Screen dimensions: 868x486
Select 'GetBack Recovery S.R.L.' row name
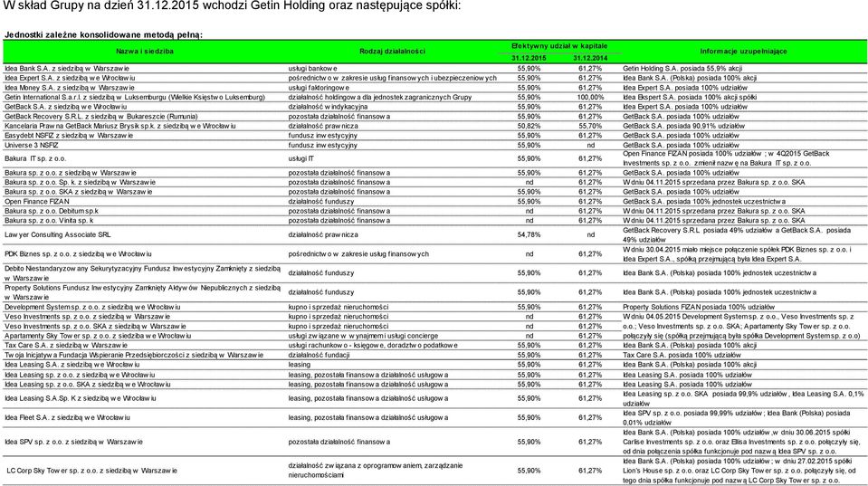point(100,116)
